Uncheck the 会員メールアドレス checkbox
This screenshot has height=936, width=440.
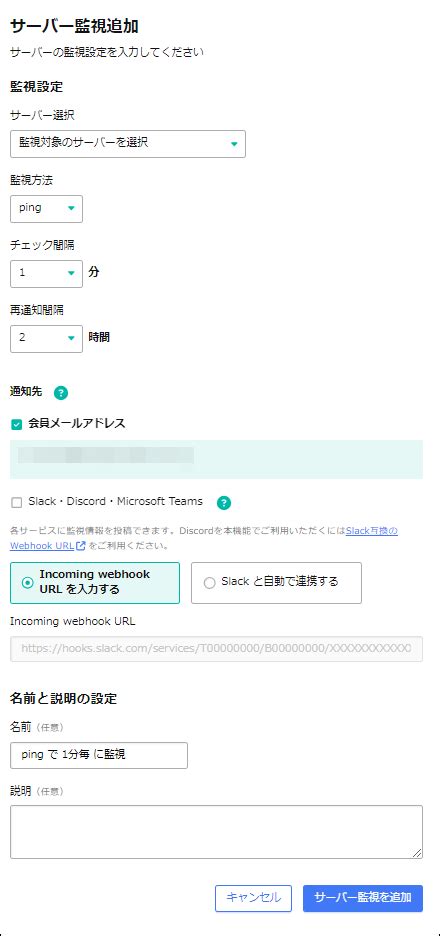[17, 424]
